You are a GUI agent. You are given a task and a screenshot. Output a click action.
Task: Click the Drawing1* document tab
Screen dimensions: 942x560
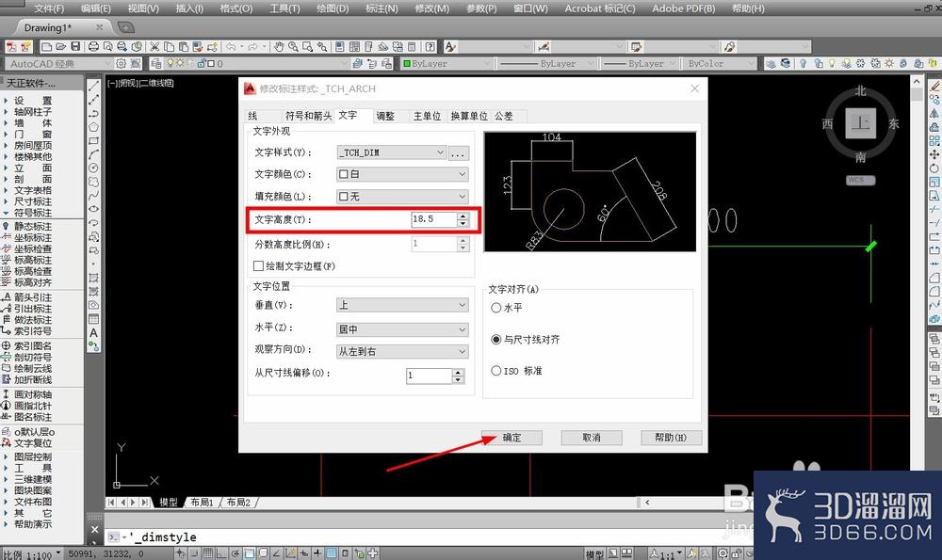[x=48, y=27]
